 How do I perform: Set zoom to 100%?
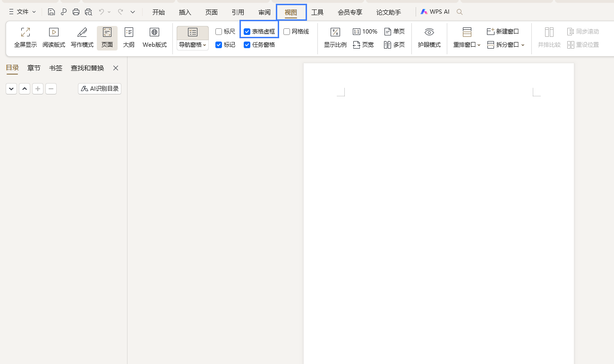point(365,32)
